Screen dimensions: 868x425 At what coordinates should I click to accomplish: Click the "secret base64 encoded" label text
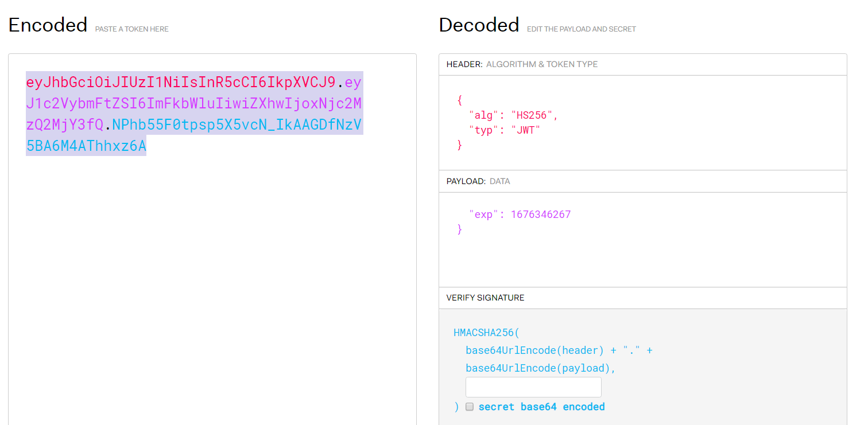tap(541, 407)
